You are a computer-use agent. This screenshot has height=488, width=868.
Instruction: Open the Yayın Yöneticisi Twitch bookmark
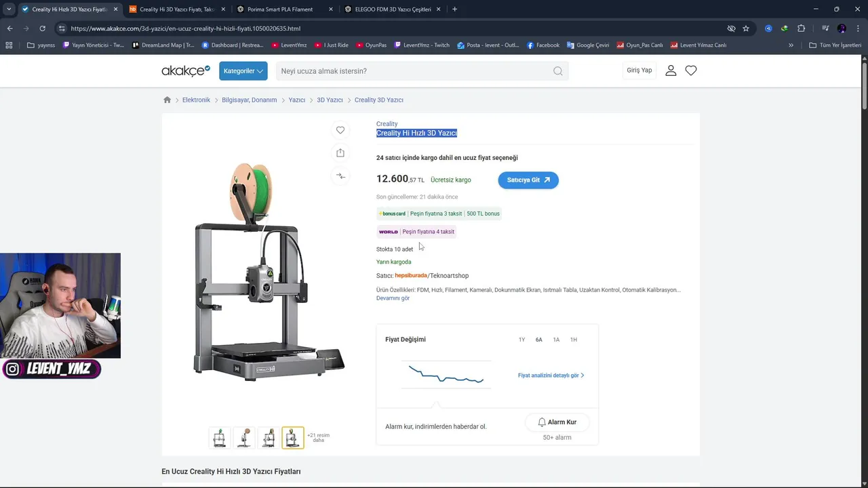tap(94, 45)
